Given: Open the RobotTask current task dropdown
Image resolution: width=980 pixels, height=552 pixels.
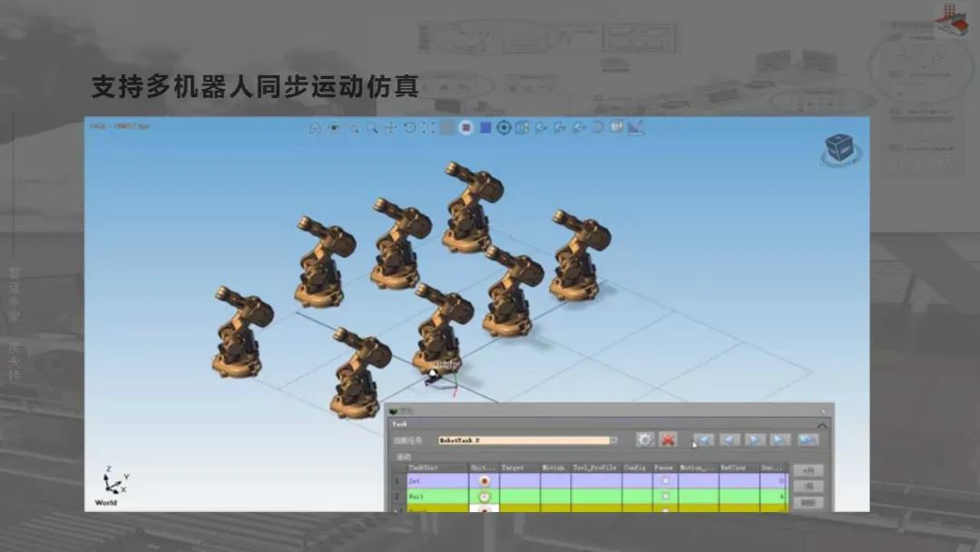Looking at the screenshot, I should (613, 440).
